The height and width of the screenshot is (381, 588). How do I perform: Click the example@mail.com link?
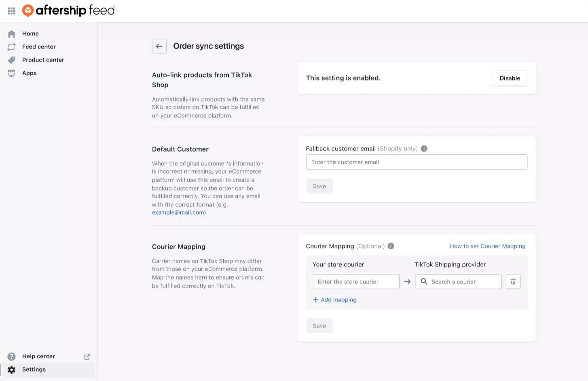(178, 212)
